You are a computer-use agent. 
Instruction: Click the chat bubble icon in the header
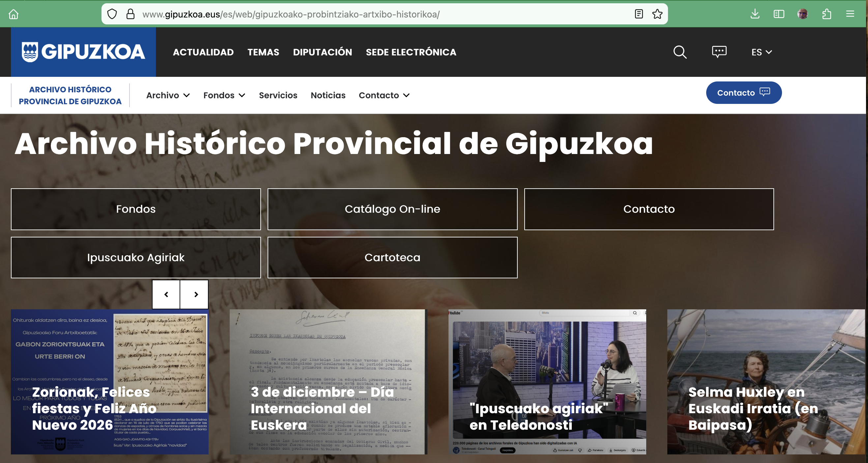719,52
